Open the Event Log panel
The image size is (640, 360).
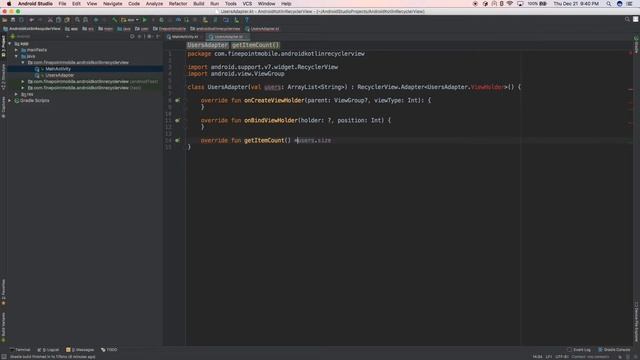click(x=579, y=350)
